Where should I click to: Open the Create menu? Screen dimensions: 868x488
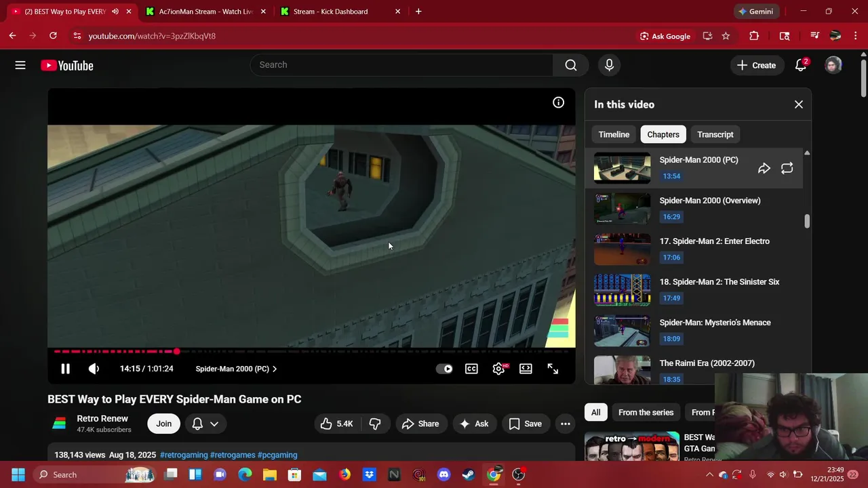point(756,65)
